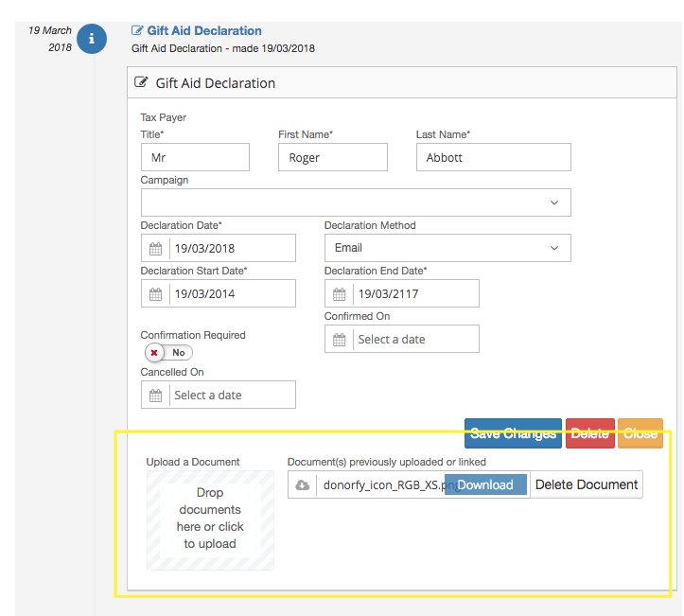Click the document upload drop zone

coord(210,519)
